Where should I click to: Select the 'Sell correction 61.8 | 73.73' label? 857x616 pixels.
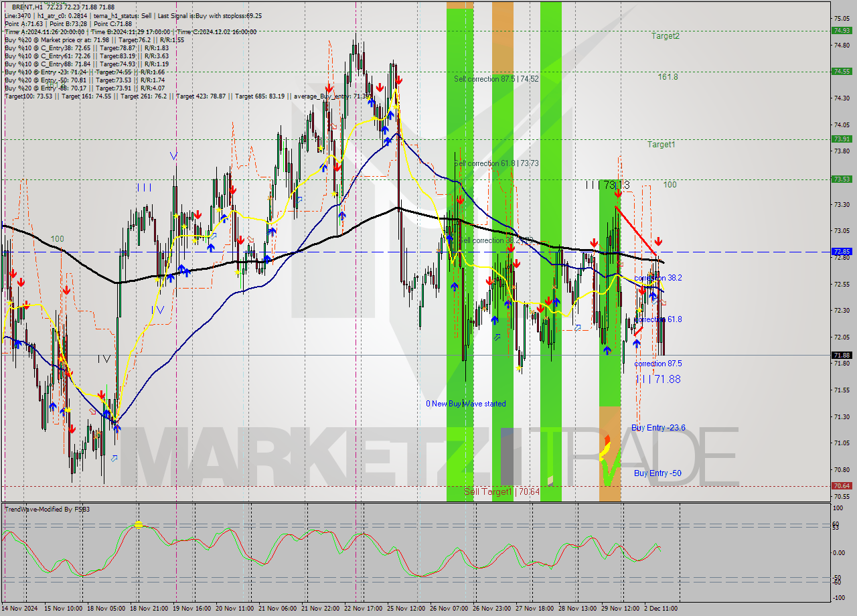(496, 163)
